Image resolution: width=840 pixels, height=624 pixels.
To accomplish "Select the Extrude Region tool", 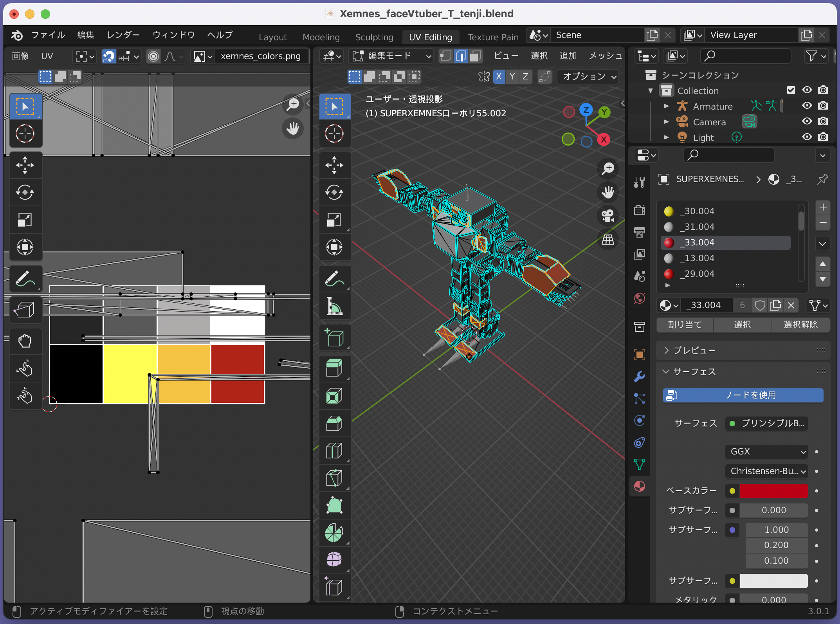I will [334, 368].
